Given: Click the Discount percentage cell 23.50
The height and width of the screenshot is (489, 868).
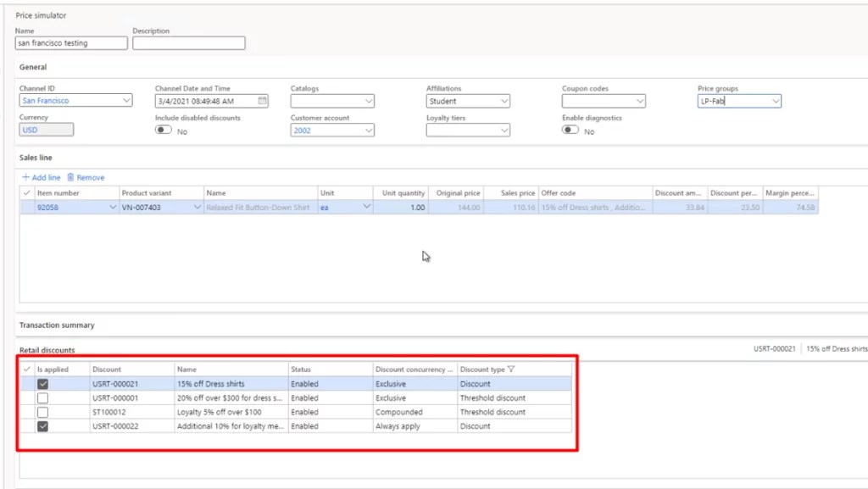Looking at the screenshot, I should coord(735,208).
